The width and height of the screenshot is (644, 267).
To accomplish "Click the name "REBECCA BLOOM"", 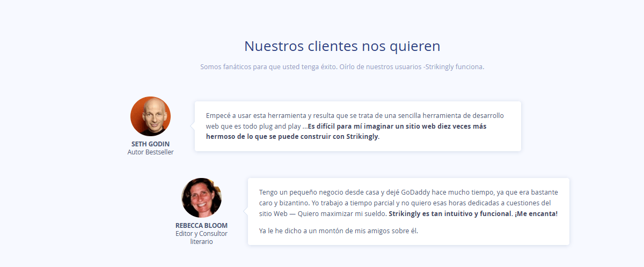I will [x=201, y=226].
